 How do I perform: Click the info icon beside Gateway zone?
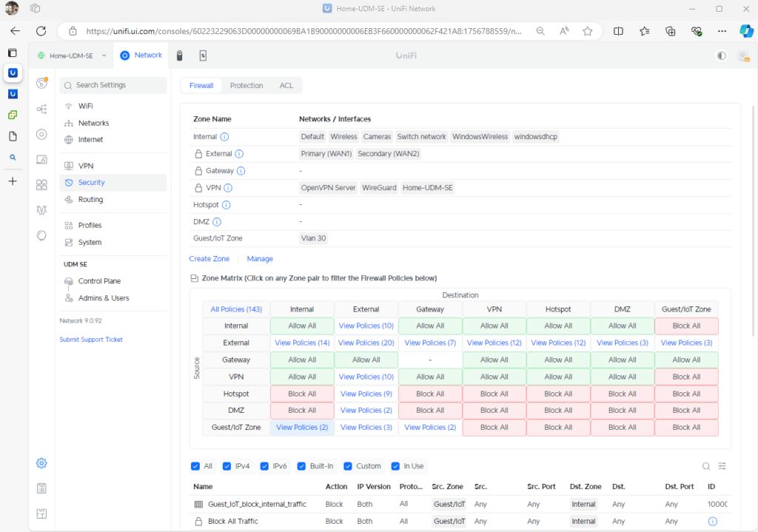pos(241,171)
